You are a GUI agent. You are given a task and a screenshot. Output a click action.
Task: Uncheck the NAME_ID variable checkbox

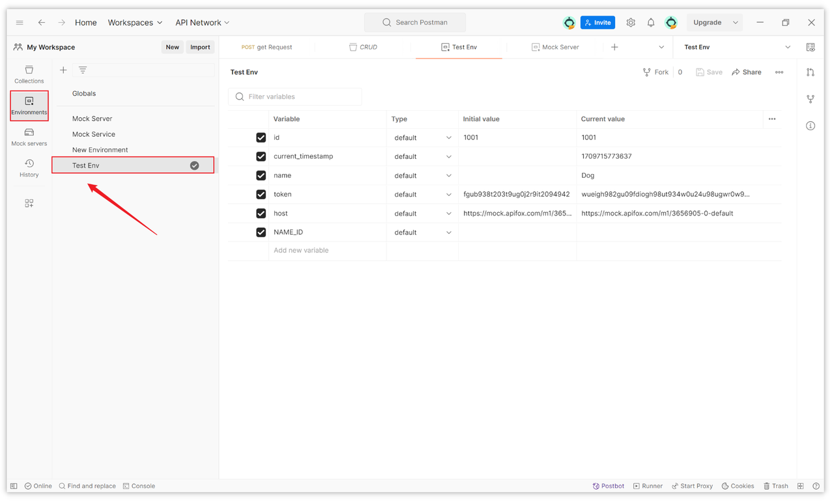tap(261, 232)
